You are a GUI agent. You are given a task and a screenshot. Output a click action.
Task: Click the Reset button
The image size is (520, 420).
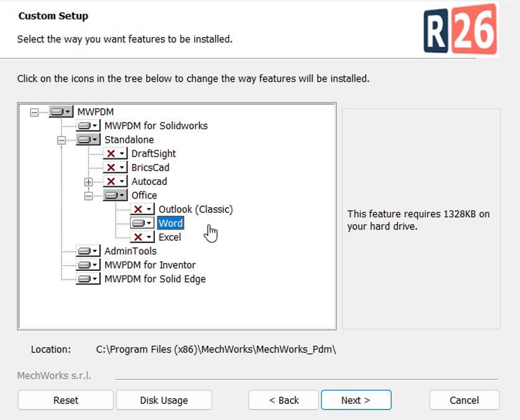(66, 400)
